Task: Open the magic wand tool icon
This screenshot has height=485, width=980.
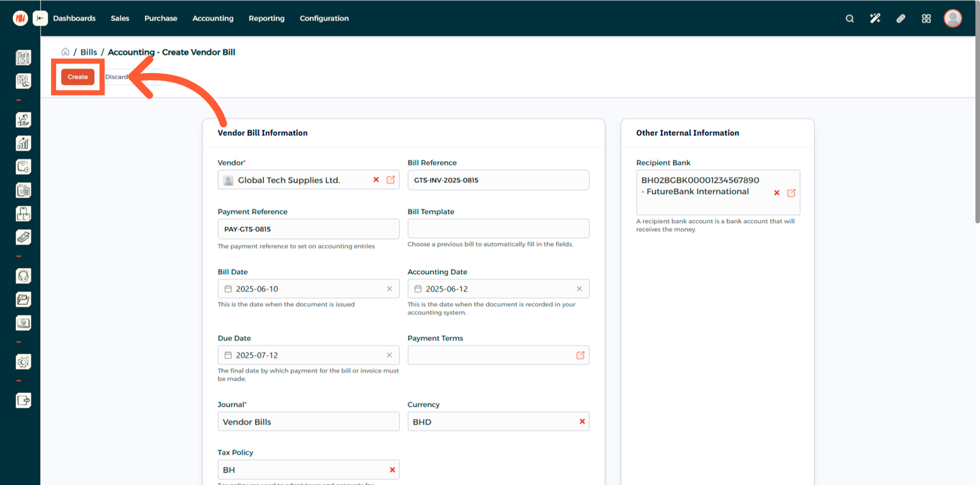Action: click(875, 18)
